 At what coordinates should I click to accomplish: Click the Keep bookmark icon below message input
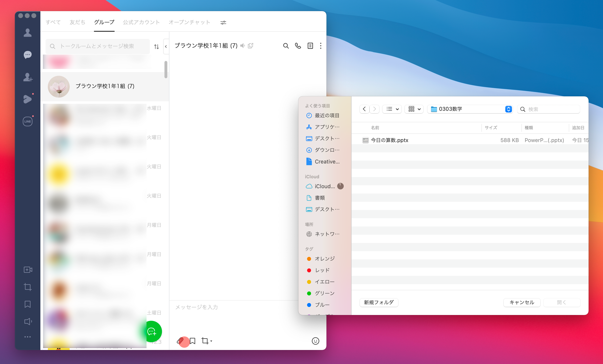point(193,341)
